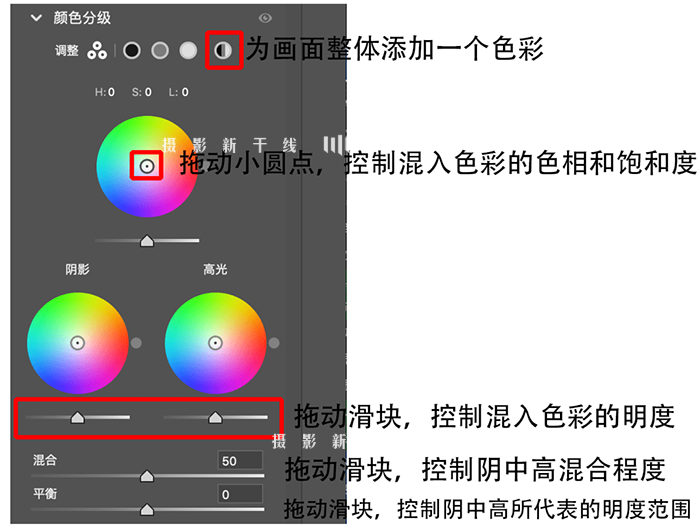
Task: Click the luminance slider under the top wheel
Action: click(x=147, y=241)
